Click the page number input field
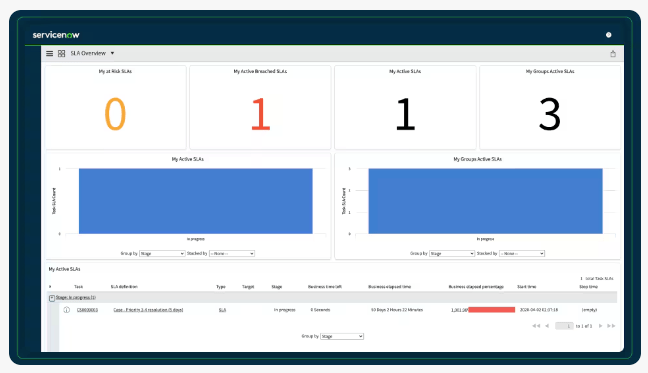Viewport: 648px width, 373px height. click(x=564, y=326)
